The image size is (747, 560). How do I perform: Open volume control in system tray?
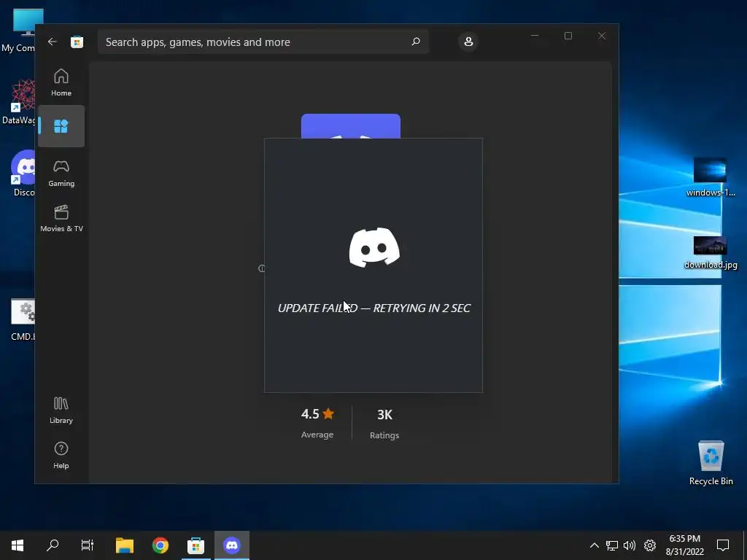(630, 545)
